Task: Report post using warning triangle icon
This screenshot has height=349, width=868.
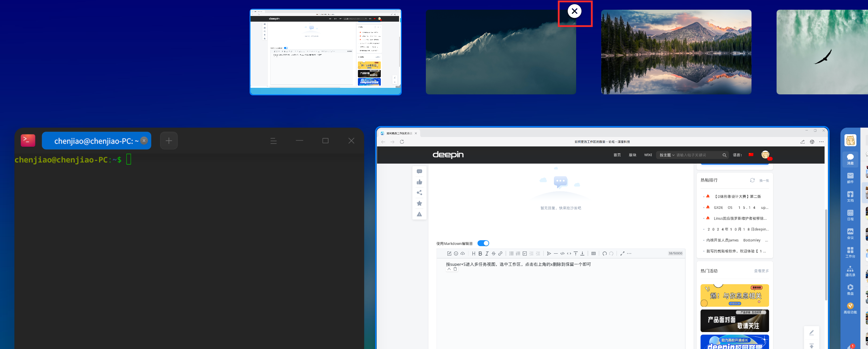Action: [x=420, y=214]
